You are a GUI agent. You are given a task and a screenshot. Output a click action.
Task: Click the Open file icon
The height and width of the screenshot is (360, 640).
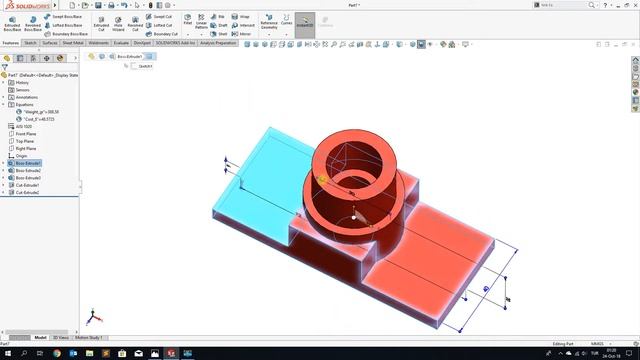tap(85, 5)
